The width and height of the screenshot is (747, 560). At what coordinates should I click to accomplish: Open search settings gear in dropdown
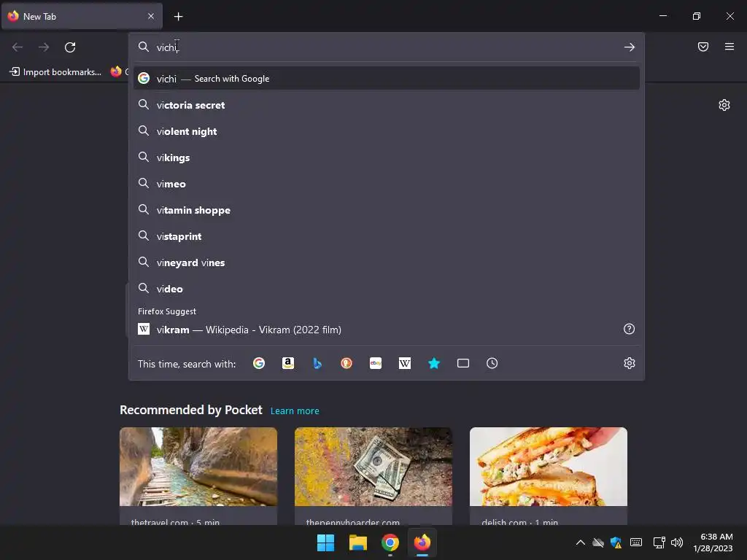630,363
